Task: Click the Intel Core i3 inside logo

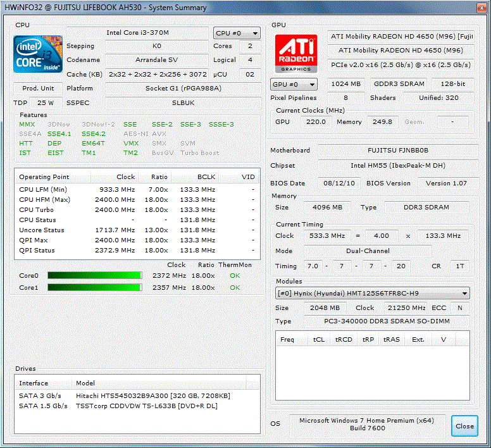Action: click(x=38, y=54)
